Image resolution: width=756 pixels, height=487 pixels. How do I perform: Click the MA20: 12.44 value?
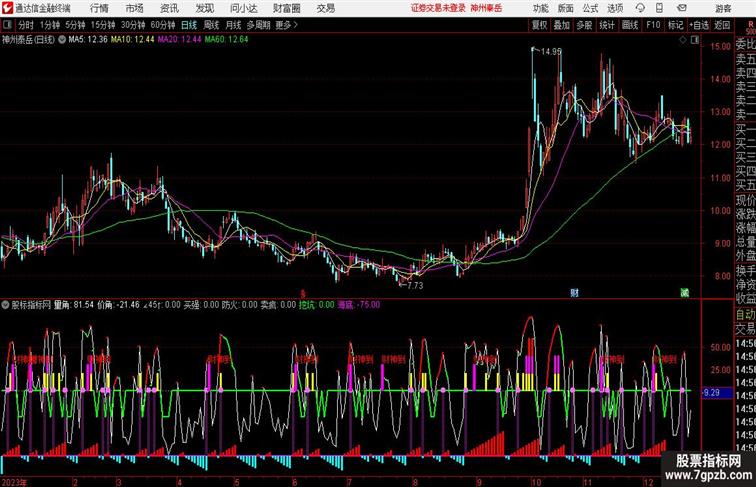[179, 40]
